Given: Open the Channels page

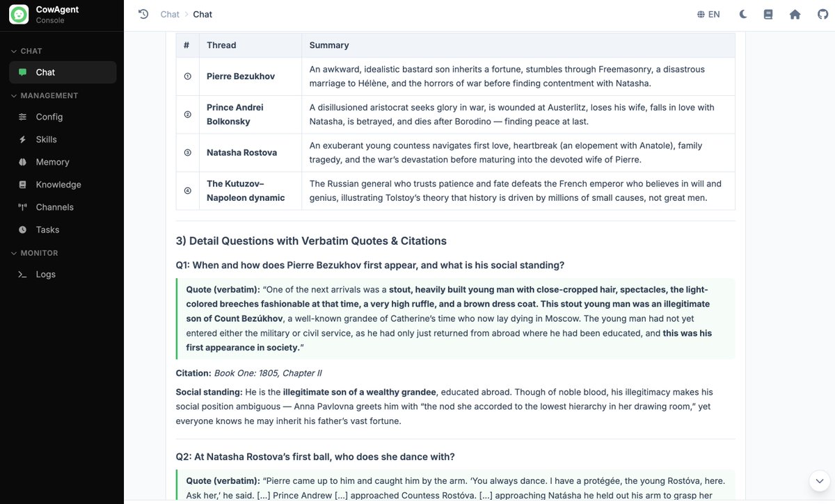Looking at the screenshot, I should (x=63, y=207).
